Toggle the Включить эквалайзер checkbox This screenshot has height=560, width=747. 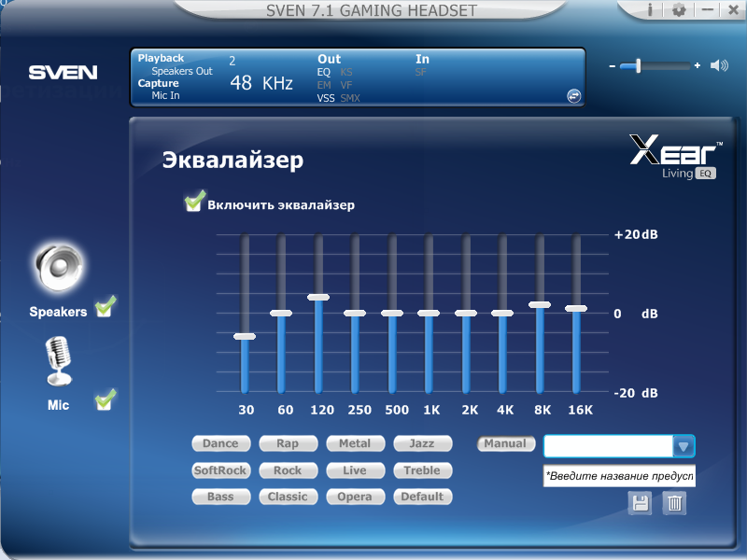click(x=194, y=201)
